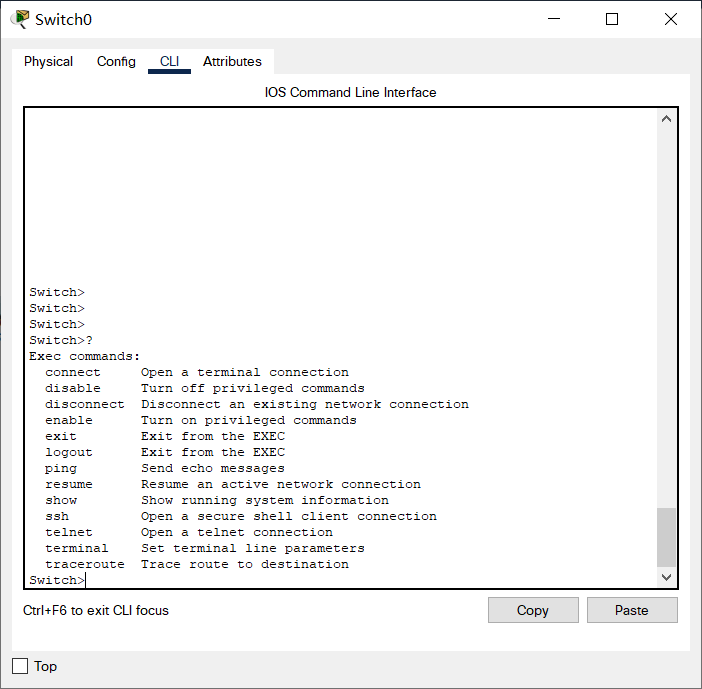Click the 'disconnect' command text
702x689 pixels.
(85, 405)
